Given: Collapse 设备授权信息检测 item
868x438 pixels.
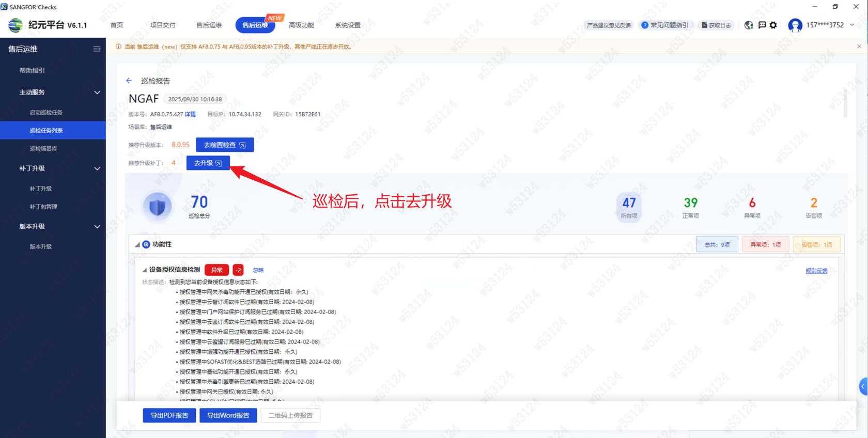Looking at the screenshot, I should tap(145, 270).
